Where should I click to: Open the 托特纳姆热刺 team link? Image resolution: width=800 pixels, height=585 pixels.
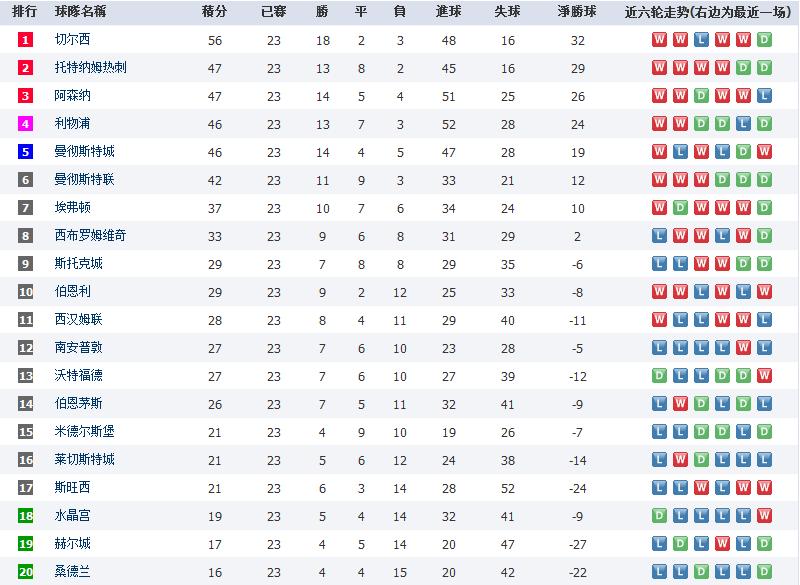[90, 68]
